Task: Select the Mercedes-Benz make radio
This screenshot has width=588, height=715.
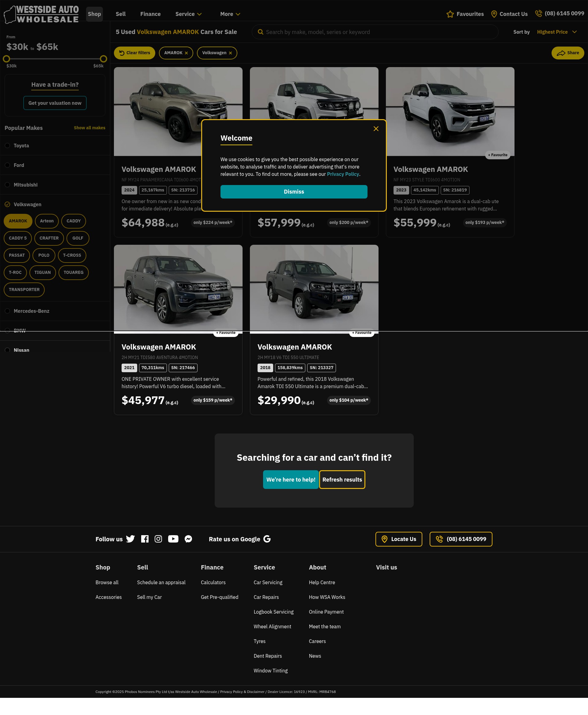Action: [x=7, y=311]
